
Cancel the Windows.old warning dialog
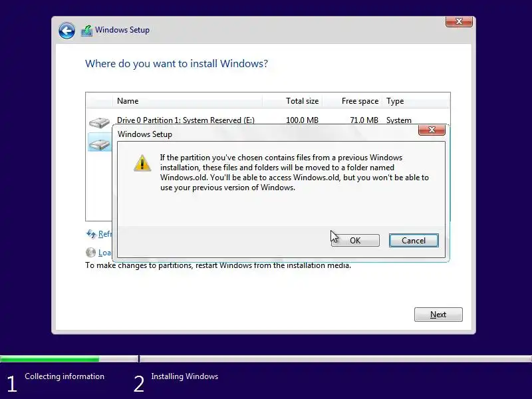[414, 241]
